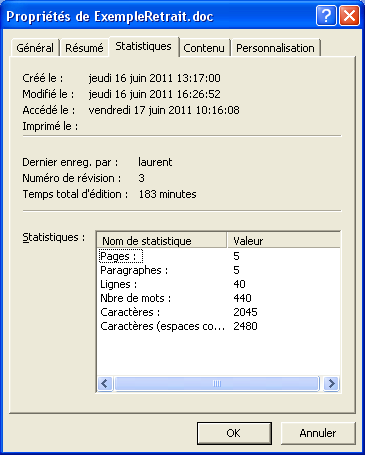365x455 pixels.
Task: Select the Paragraphes row
Action: (x=219, y=270)
